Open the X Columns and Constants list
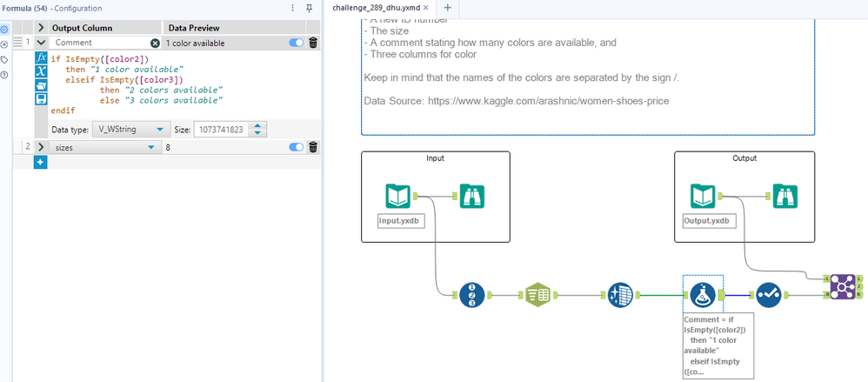Viewport: 868px width, 382px height. click(41, 71)
